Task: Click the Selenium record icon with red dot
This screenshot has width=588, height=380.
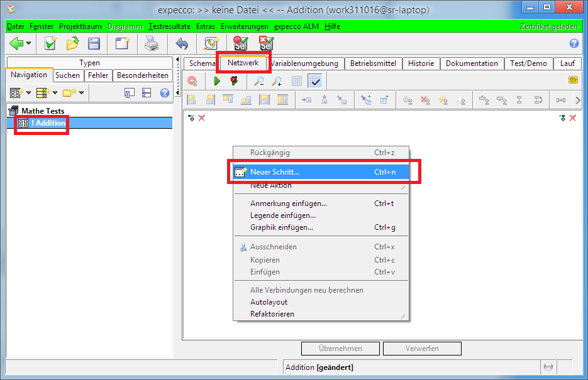Action: pyautogui.click(x=240, y=43)
